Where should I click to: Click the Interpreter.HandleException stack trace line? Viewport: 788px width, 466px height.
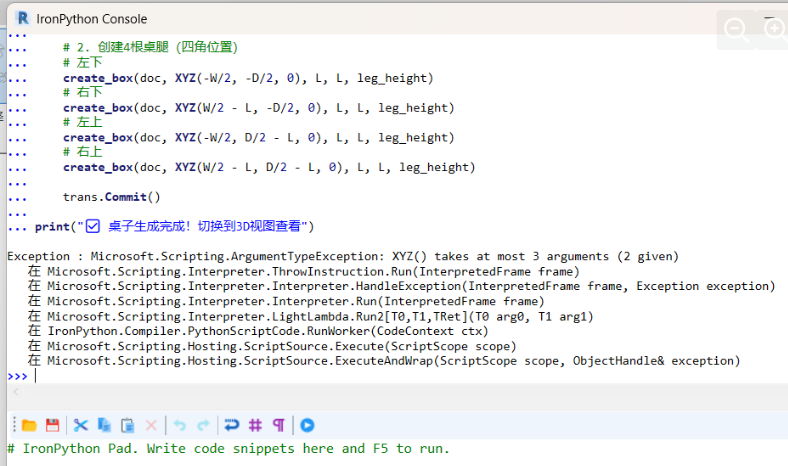click(401, 286)
